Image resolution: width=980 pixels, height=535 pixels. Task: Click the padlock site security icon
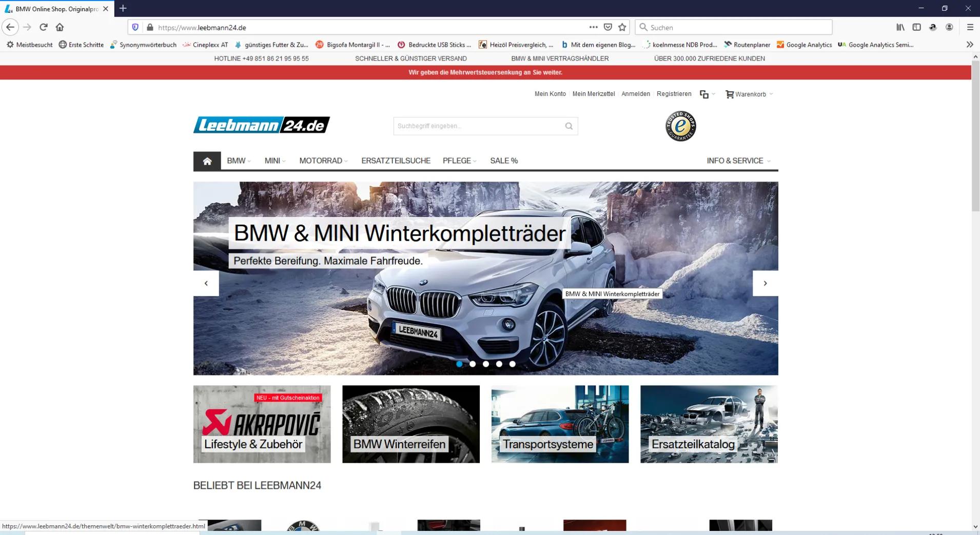pyautogui.click(x=150, y=27)
